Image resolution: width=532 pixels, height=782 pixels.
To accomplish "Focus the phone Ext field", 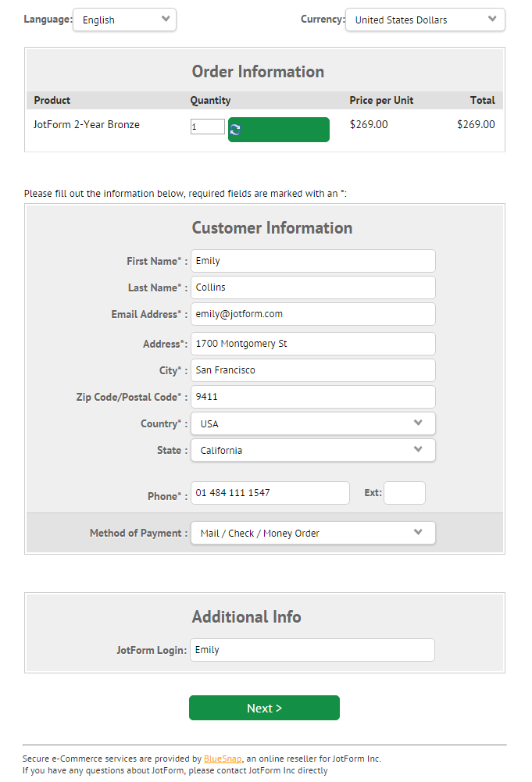I will (x=405, y=493).
